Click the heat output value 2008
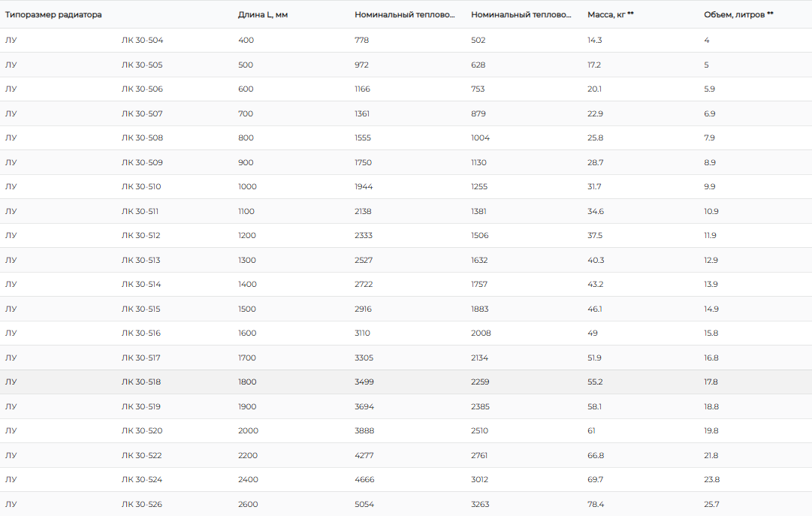The image size is (812, 516). pyautogui.click(x=481, y=333)
